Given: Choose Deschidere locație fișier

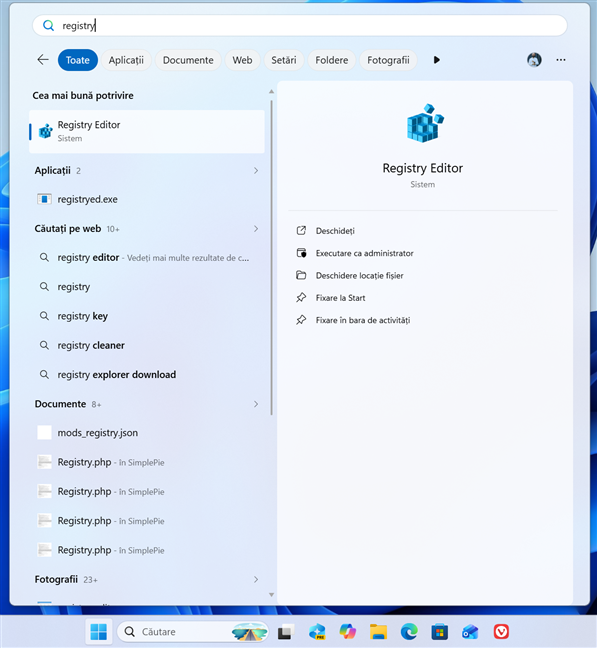Looking at the screenshot, I should (359, 276).
